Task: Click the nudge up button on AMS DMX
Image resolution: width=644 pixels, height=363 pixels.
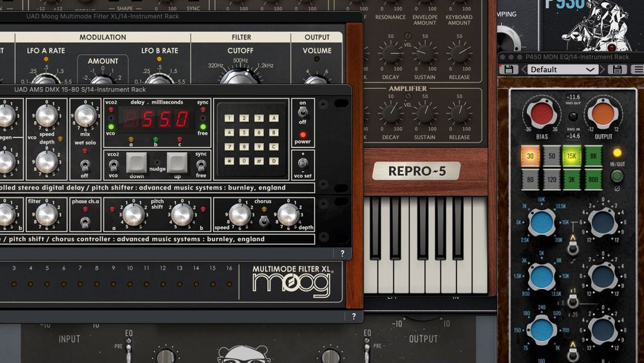Action: [x=177, y=162]
